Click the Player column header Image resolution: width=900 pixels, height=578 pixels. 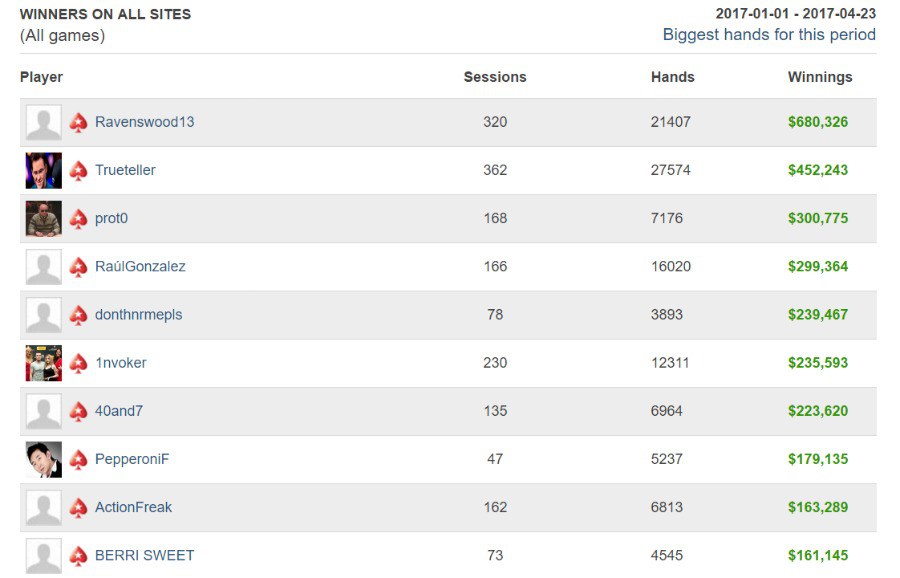click(41, 77)
